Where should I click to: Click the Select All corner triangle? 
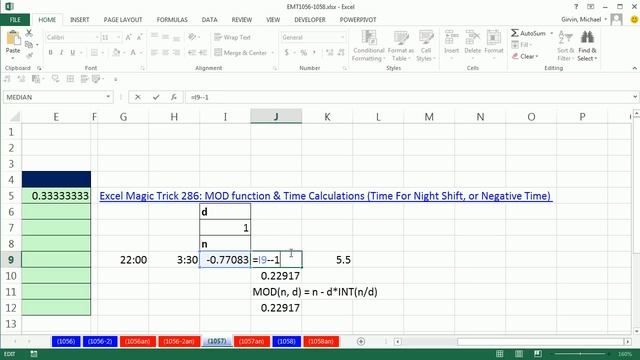(14, 117)
